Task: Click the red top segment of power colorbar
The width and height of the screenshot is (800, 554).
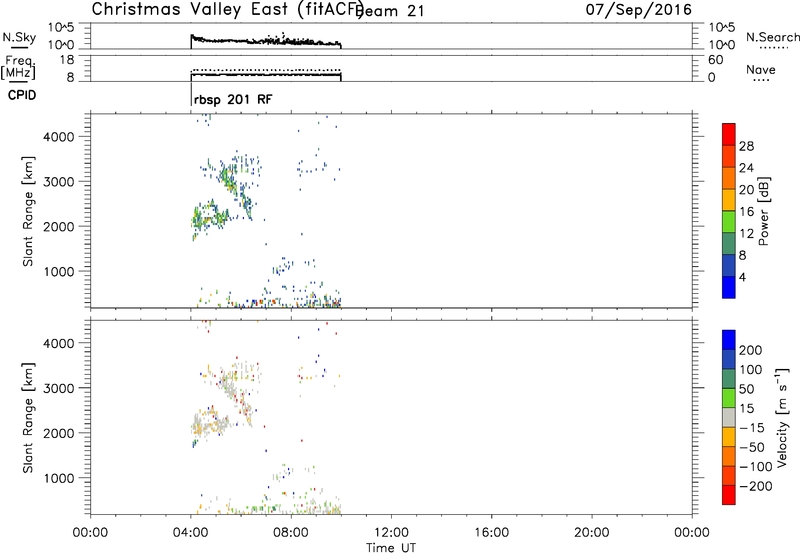Action: 729,134
